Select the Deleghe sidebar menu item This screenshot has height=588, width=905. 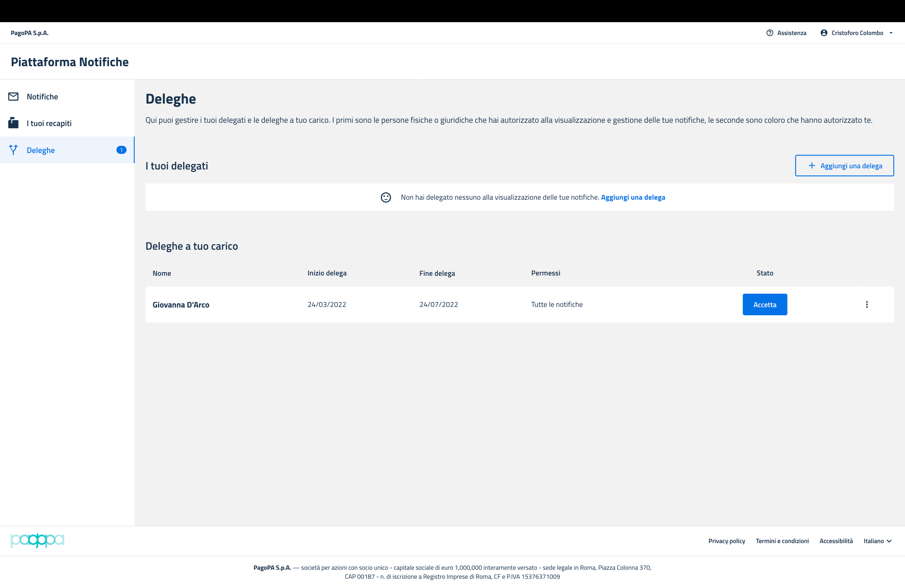tap(41, 150)
